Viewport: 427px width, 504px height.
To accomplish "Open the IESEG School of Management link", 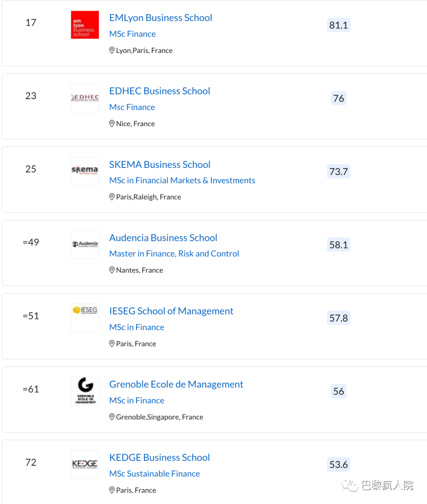I will [x=171, y=311].
